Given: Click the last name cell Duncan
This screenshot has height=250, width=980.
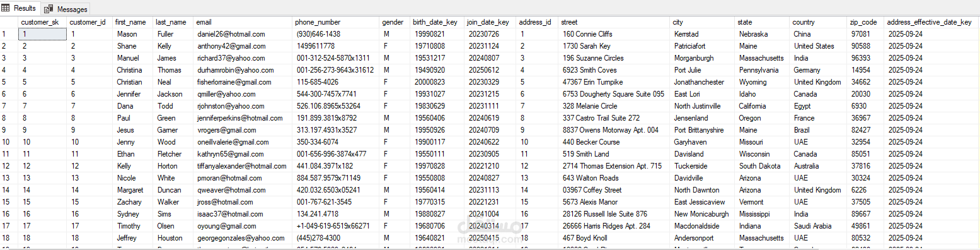Looking at the screenshot, I should pyautogui.click(x=173, y=190).
